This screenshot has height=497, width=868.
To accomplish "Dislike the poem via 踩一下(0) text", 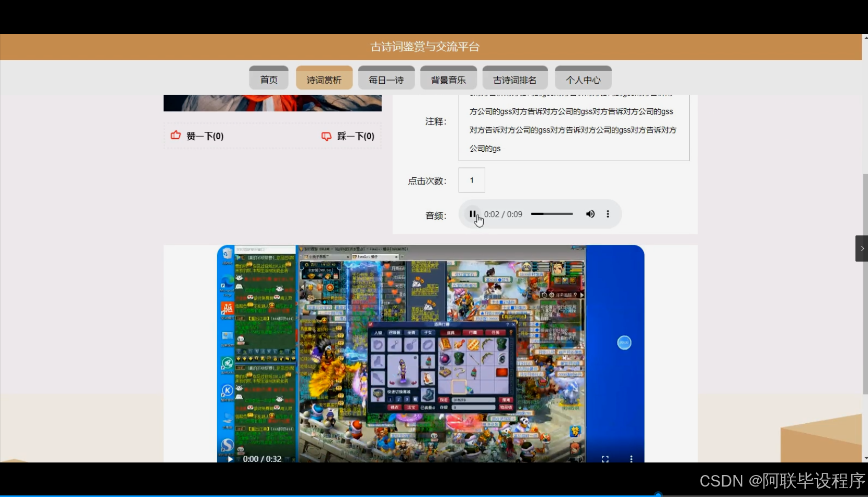I will (x=356, y=136).
